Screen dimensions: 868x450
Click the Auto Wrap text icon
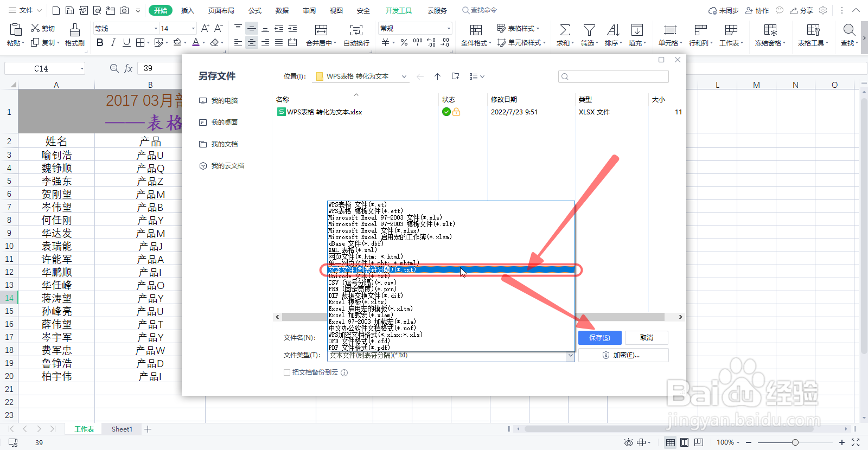coord(356,30)
